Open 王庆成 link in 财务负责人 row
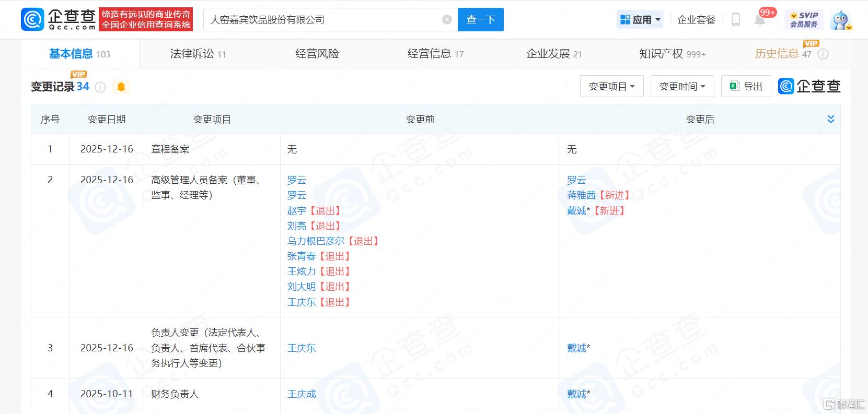Image resolution: width=868 pixels, height=414 pixels. pos(302,394)
